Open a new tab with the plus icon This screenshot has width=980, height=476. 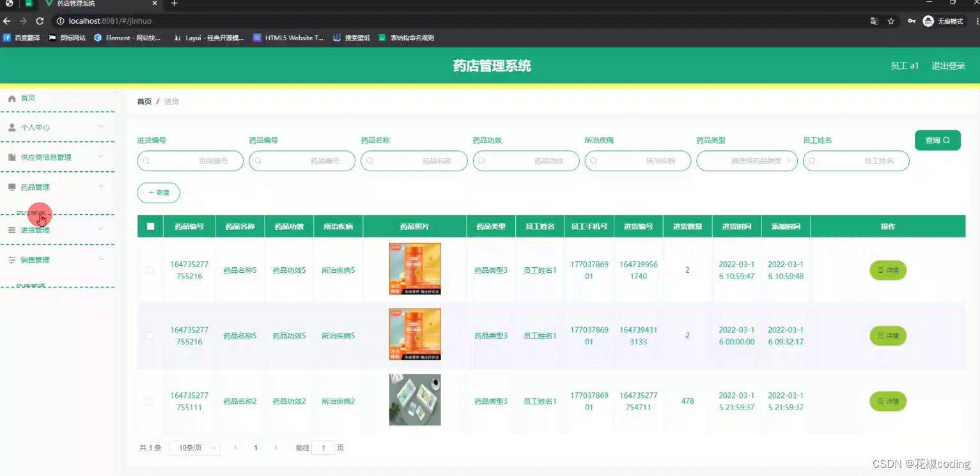174,4
